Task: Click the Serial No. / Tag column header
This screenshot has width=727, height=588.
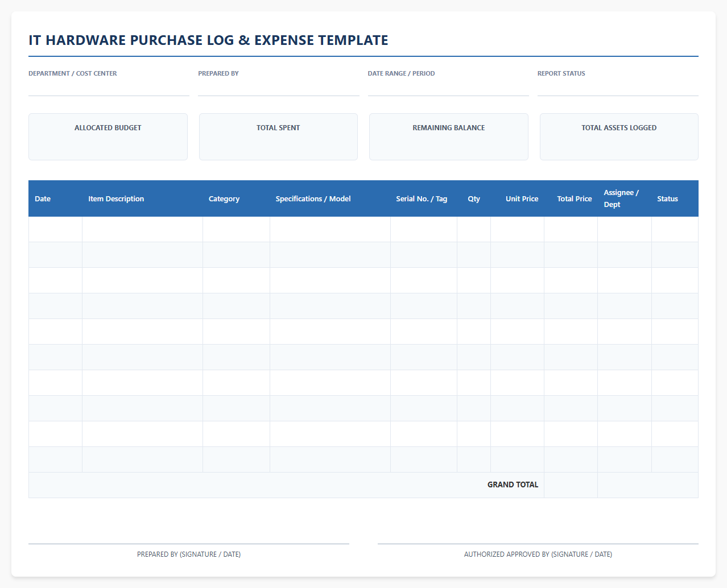Action: (x=424, y=198)
